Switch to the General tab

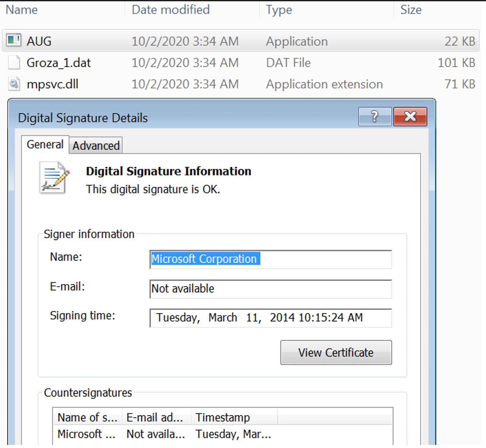point(45,145)
